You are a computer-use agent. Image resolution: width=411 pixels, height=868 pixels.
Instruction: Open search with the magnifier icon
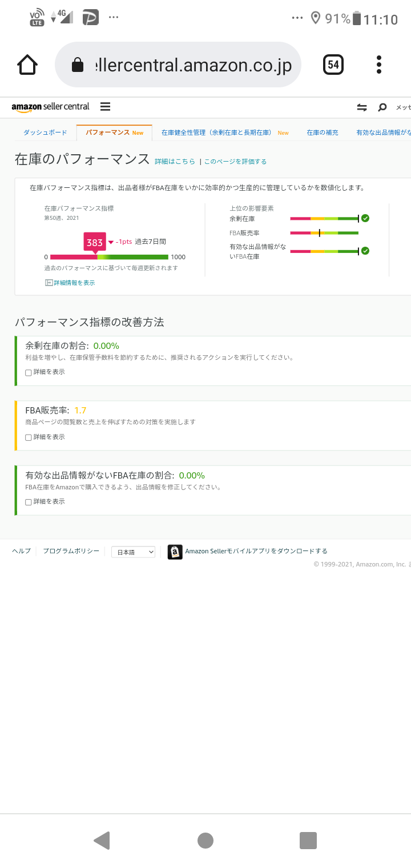coord(382,107)
